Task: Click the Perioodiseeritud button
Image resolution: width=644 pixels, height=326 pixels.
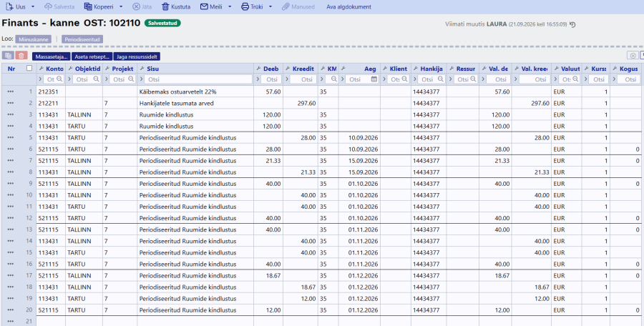Action: pos(82,39)
